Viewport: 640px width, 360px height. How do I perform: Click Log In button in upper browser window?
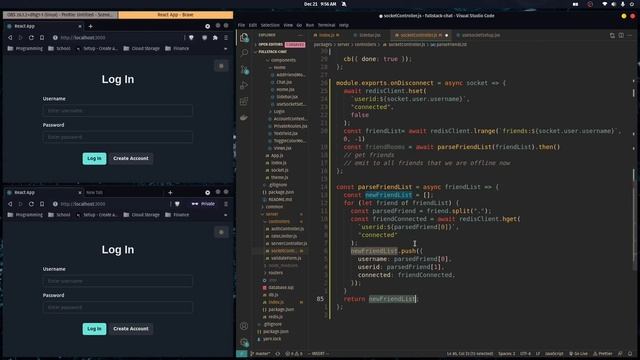[x=94, y=158]
